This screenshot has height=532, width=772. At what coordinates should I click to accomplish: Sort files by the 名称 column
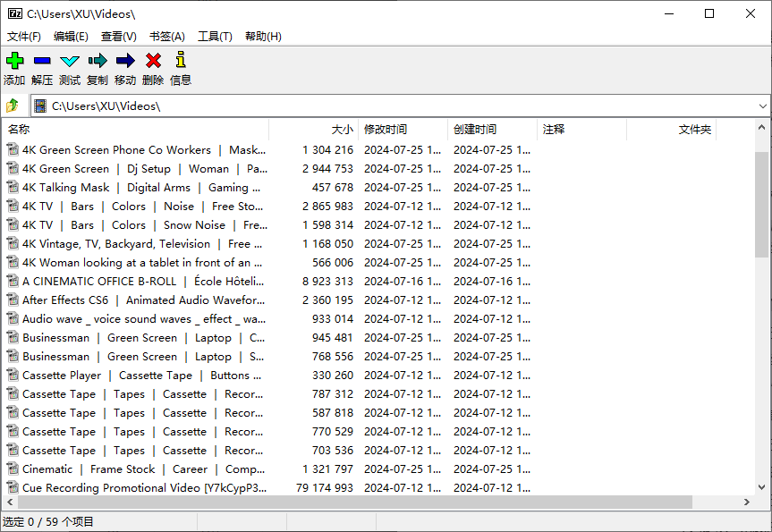[x=20, y=130]
